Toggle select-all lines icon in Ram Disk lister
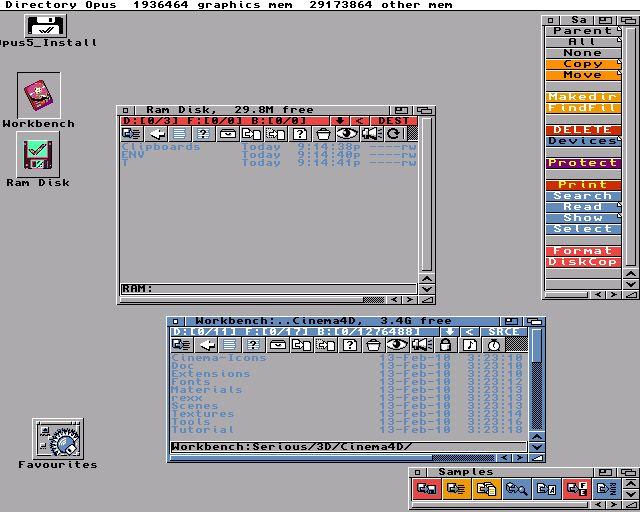 179,134
